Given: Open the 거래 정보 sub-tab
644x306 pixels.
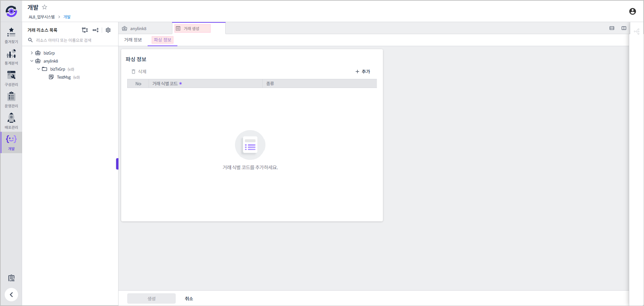Looking at the screenshot, I should click(x=133, y=40).
